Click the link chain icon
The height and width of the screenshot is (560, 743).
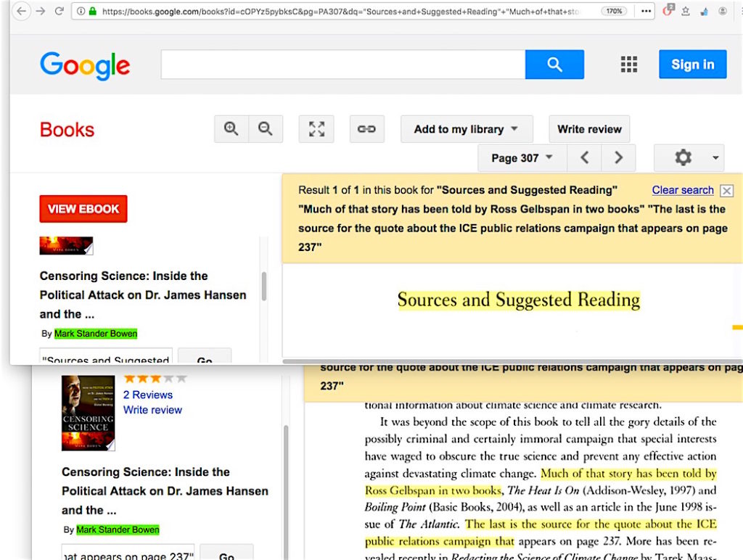[x=366, y=129]
